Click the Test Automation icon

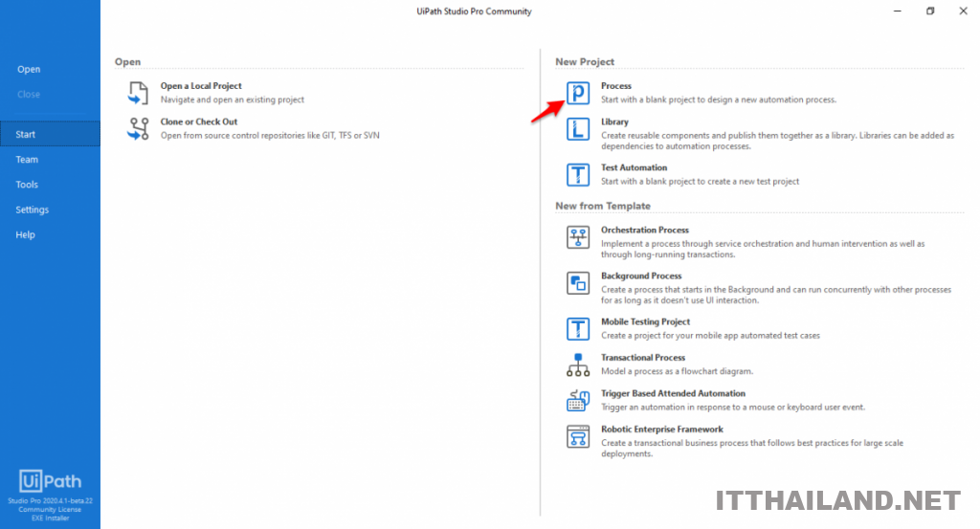[x=578, y=175]
